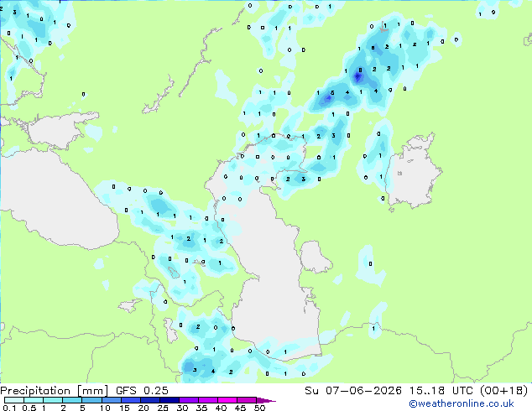Click the "Precipitation [mm]" title text
Image resolution: width=532 pixels, height=411 pixels.
point(54,391)
